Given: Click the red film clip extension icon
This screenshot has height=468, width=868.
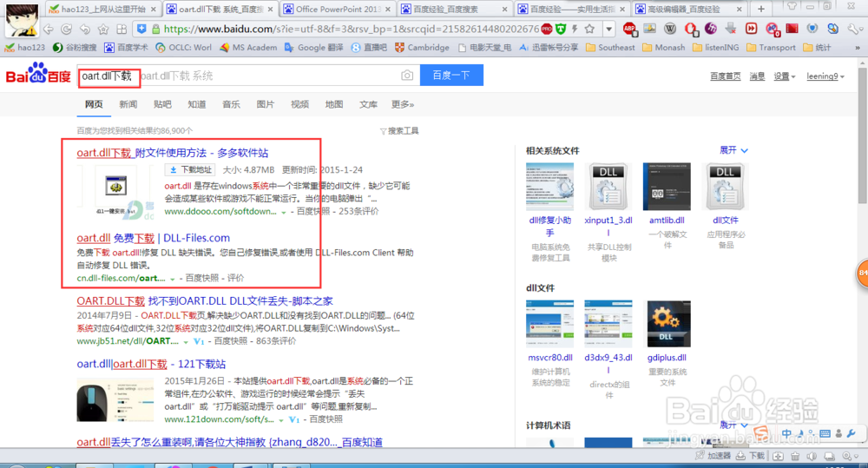Looking at the screenshot, I should pyautogui.click(x=792, y=29).
